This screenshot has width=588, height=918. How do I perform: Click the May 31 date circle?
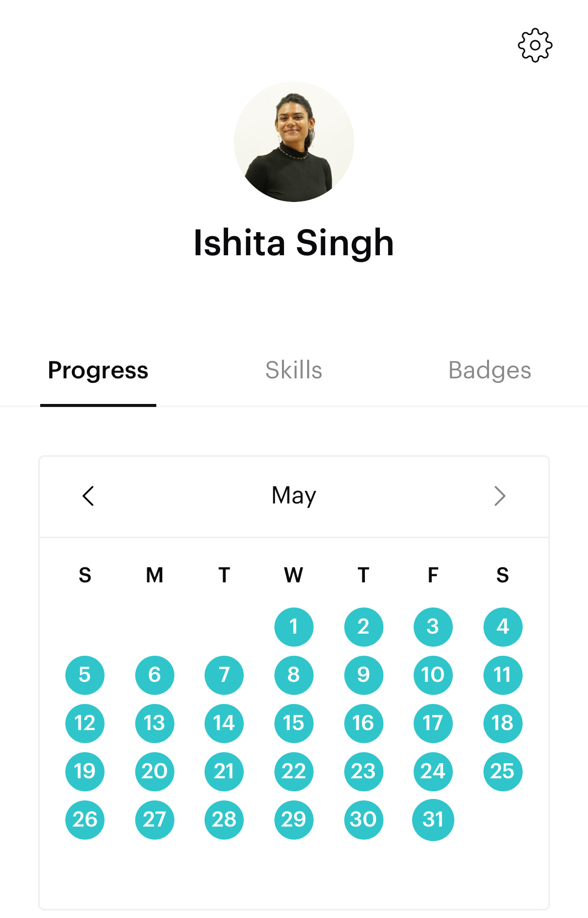[433, 820]
